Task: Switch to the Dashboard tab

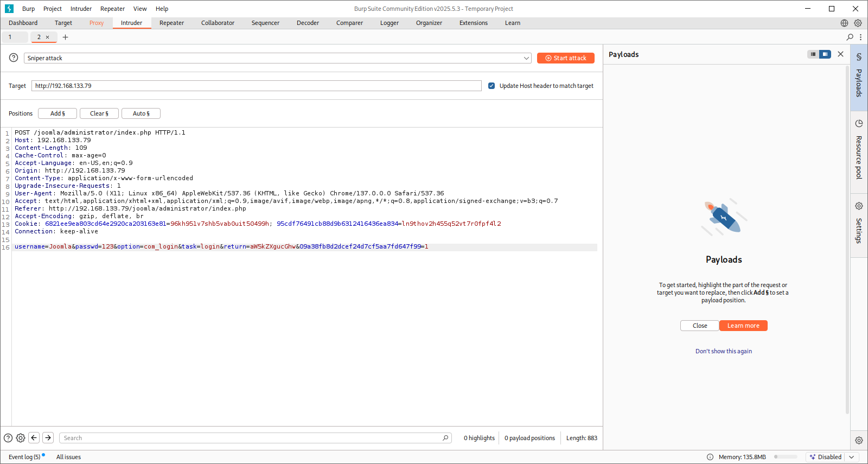Action: coord(23,23)
